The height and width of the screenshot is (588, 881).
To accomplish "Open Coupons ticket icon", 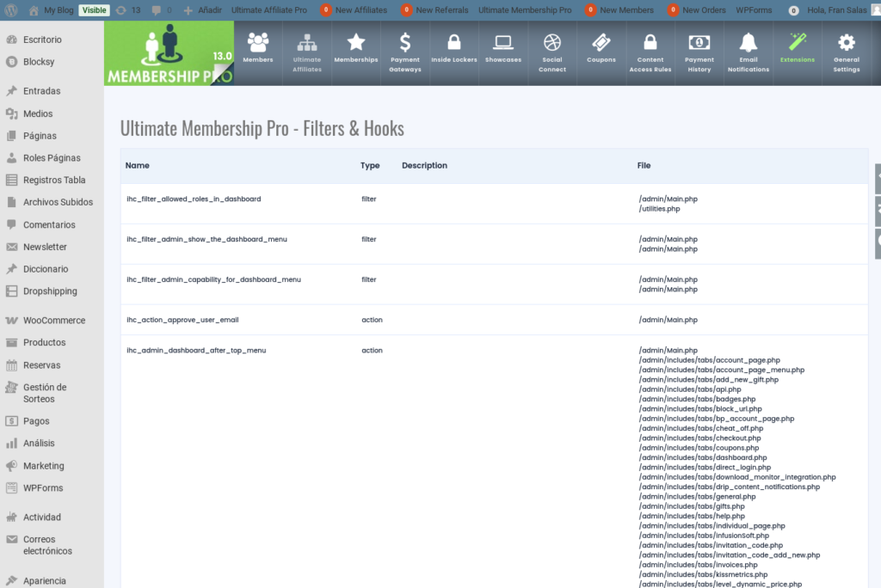I will 601,43.
